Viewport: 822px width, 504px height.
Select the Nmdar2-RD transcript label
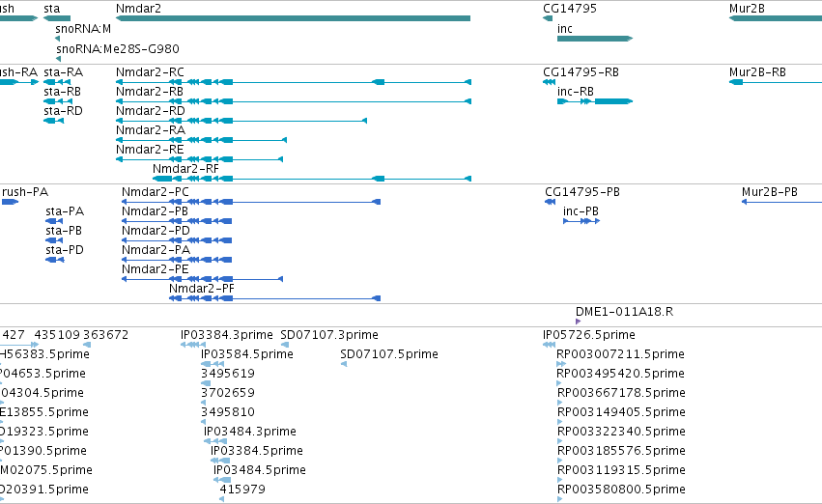(151, 111)
